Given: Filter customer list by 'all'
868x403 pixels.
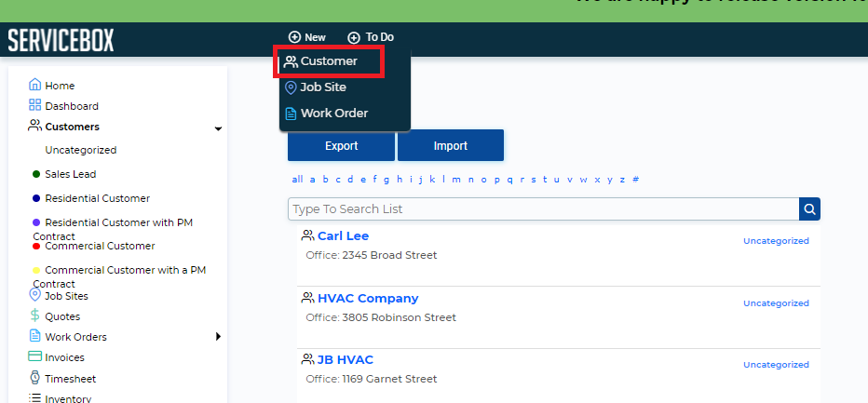Looking at the screenshot, I should (297, 180).
